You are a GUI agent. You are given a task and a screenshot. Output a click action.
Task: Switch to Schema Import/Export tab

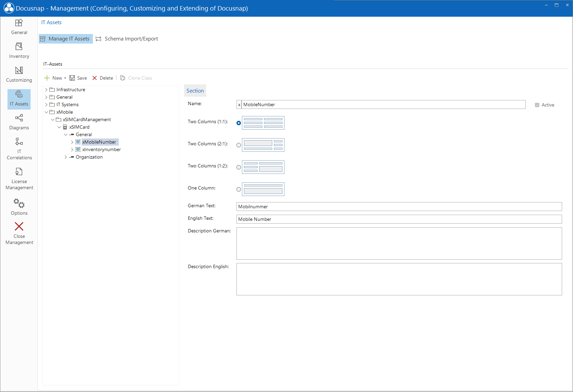pyautogui.click(x=127, y=39)
